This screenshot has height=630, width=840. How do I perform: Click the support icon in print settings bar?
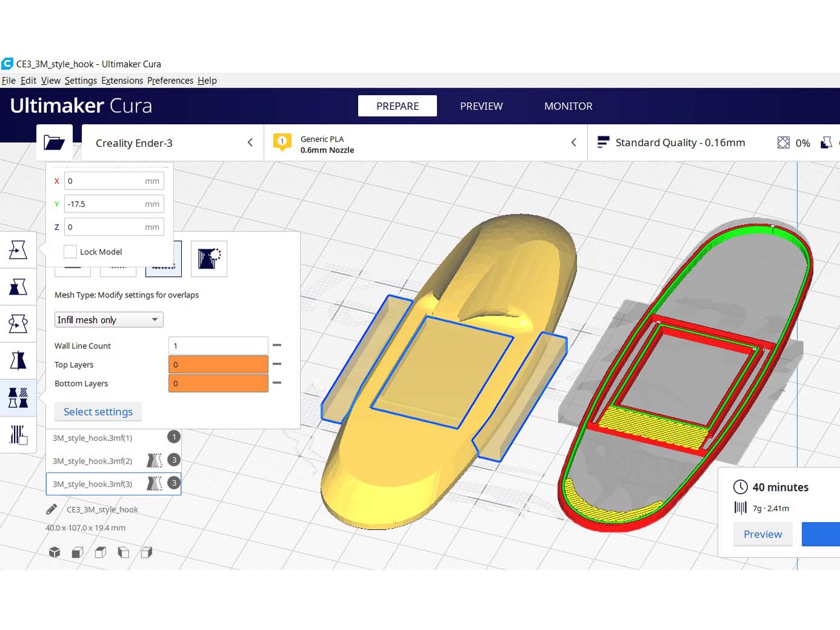point(826,142)
